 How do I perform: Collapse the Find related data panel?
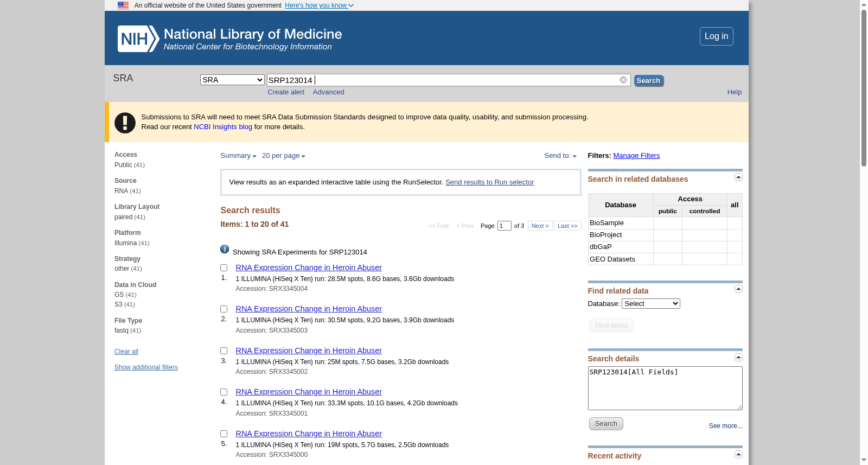(738, 289)
